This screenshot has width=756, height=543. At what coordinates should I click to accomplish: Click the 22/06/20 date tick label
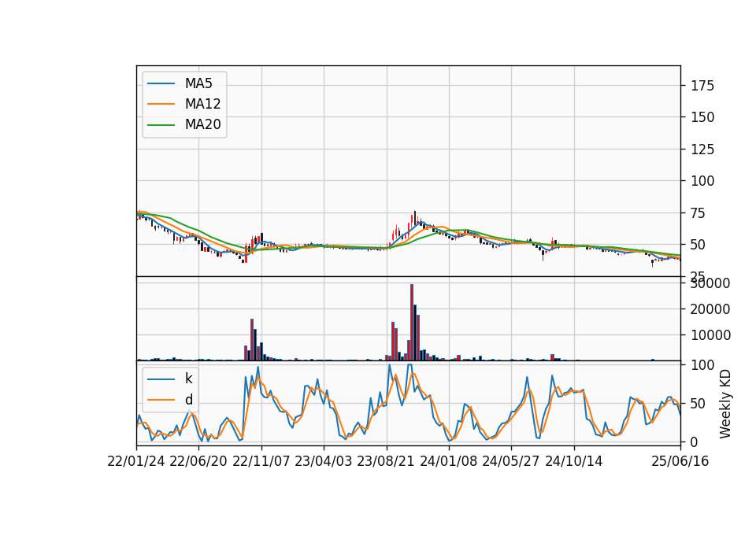pos(198,461)
